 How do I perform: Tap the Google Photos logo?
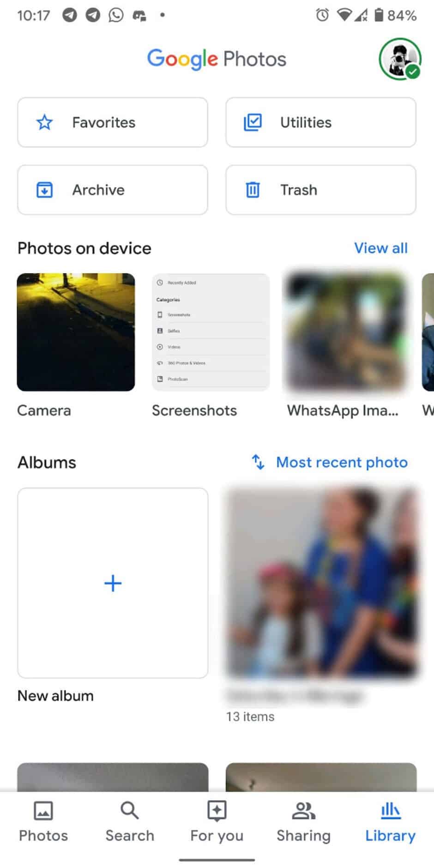tap(217, 58)
